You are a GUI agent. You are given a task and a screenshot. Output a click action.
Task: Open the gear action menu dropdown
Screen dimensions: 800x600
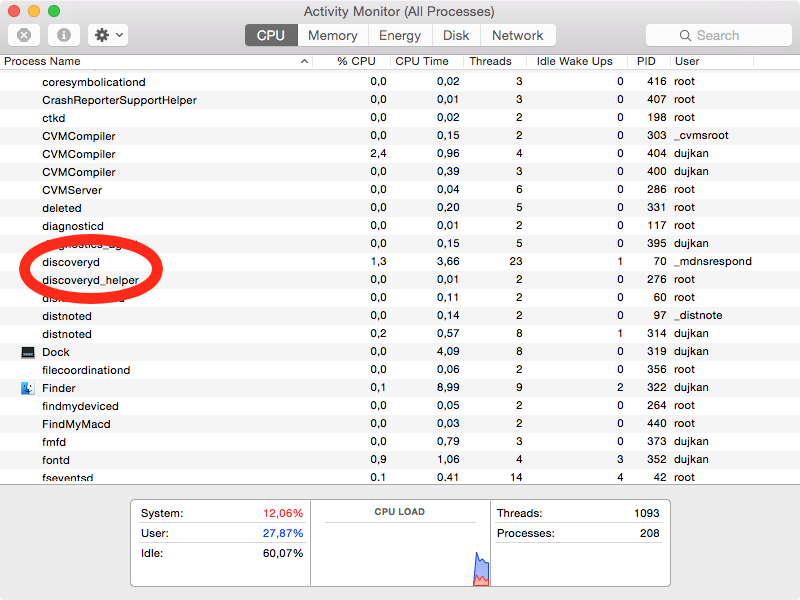click(x=108, y=35)
